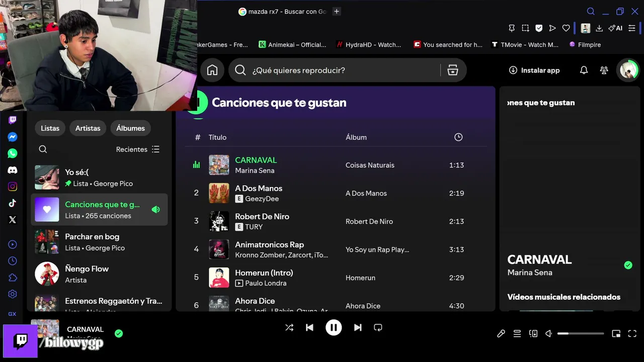Open Instagram in the browser sidebar

coord(13,187)
